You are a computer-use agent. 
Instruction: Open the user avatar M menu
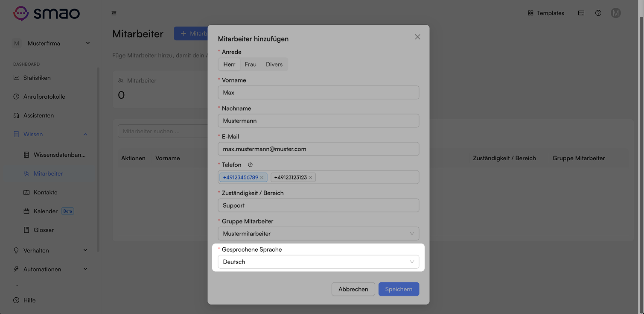pos(615,13)
